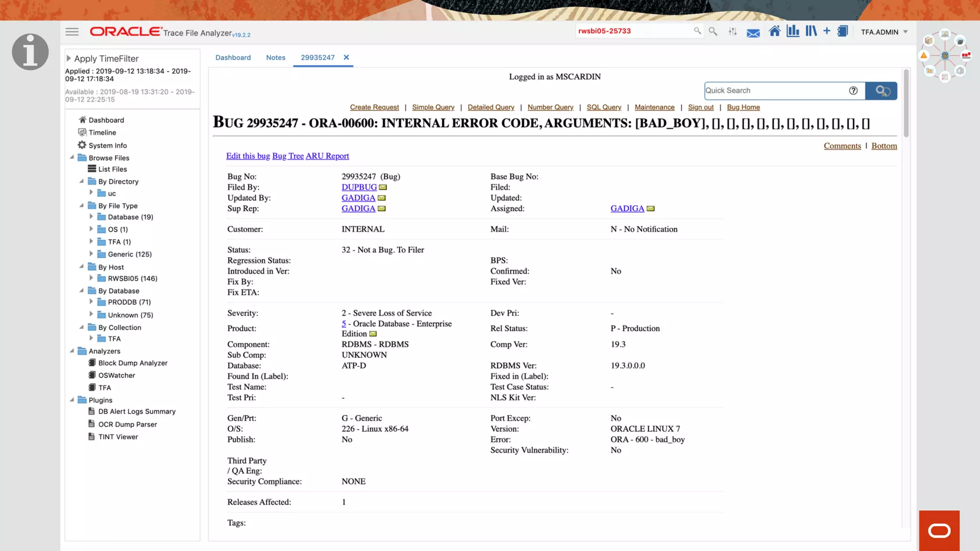Click the DUPBUG filer link
The width and height of the screenshot is (980, 551).
359,187
